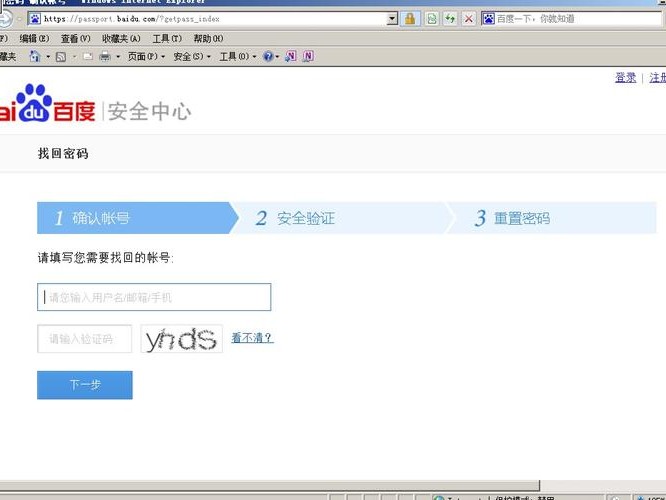Click the address bar URL field
666x500 pixels.
(x=214, y=19)
